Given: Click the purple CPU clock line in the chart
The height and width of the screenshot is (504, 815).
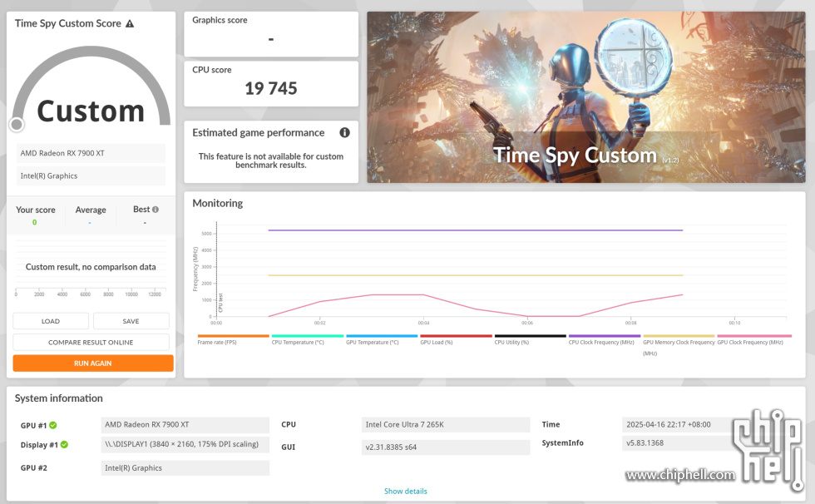Looking at the screenshot, I should pos(475,230).
